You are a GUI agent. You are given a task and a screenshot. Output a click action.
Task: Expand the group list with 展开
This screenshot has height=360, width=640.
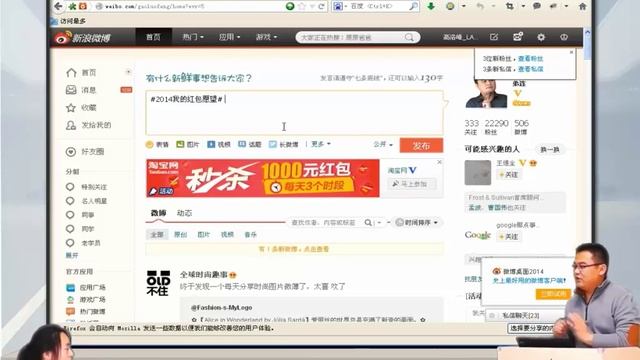[72, 256]
